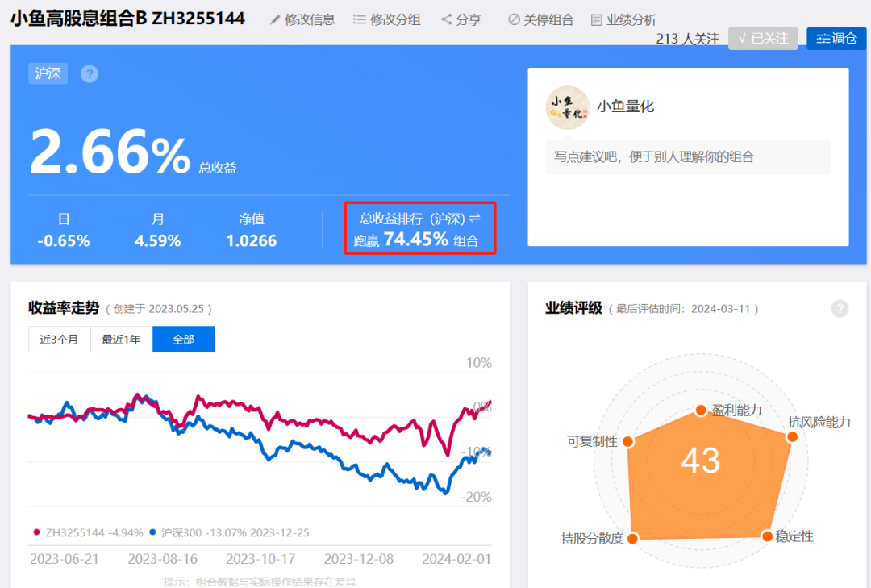This screenshot has width=871, height=588.
Task: Open 业绩分析 via its report icon
Action: tap(597, 20)
